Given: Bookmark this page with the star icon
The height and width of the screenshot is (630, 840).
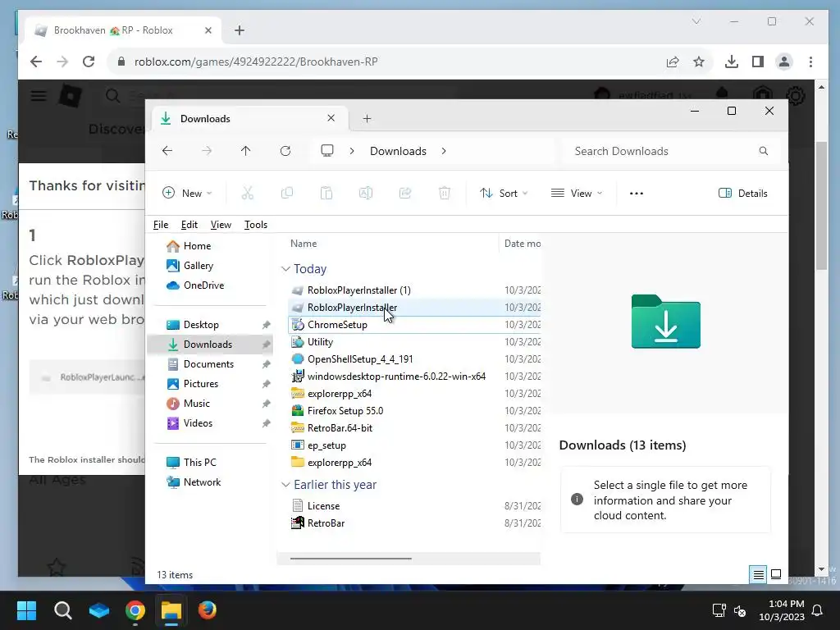Looking at the screenshot, I should click(699, 62).
